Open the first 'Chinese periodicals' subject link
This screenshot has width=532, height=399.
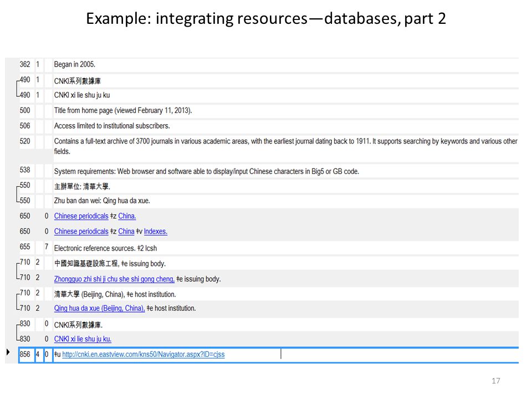pos(81,216)
